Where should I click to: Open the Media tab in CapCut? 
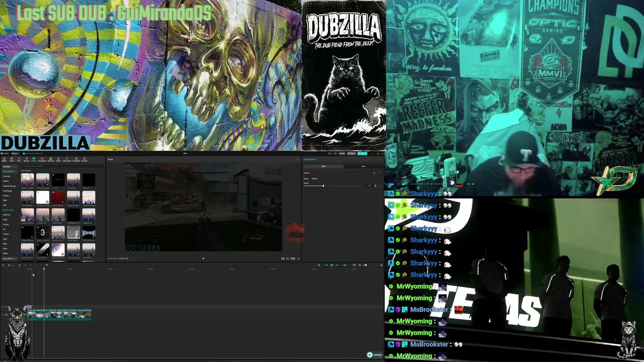coord(5,159)
